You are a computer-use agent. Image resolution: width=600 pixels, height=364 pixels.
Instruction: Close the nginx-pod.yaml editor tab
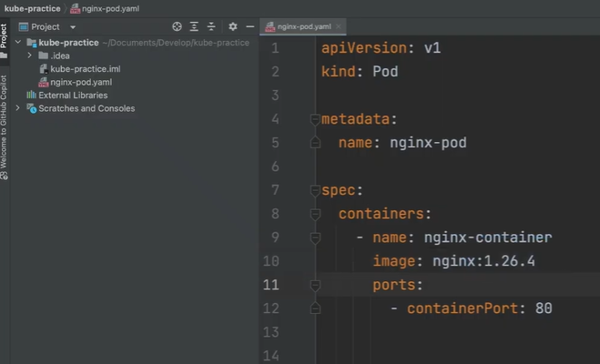339,26
